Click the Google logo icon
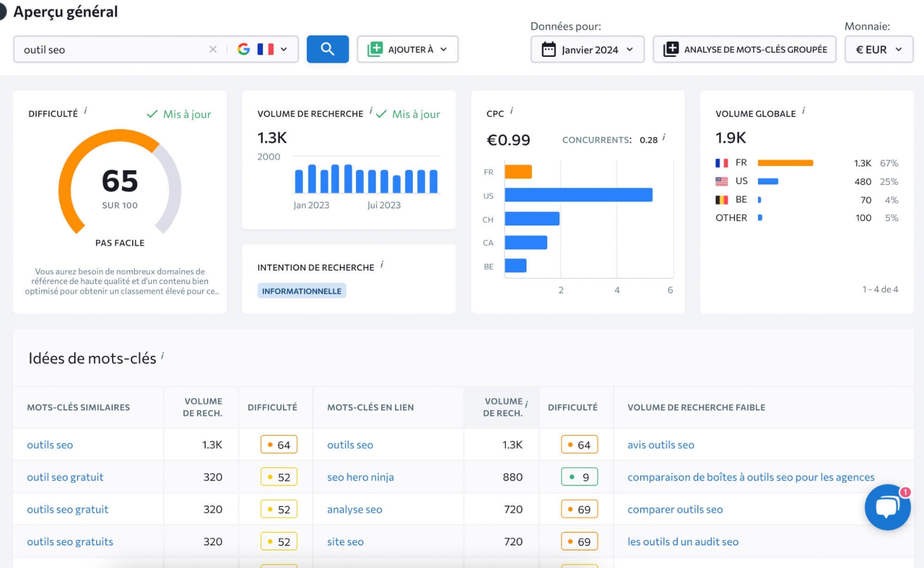The height and width of the screenshot is (568, 924). pos(244,49)
